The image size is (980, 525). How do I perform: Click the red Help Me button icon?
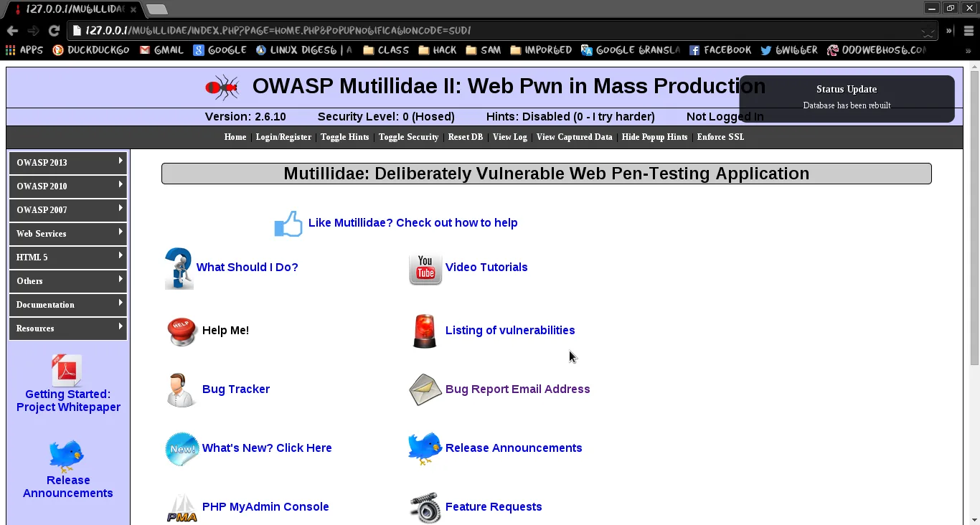point(182,331)
